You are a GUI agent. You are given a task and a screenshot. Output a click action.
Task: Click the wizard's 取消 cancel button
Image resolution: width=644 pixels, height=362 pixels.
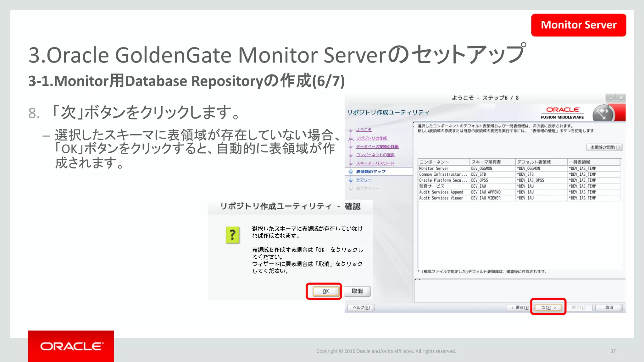click(609, 307)
